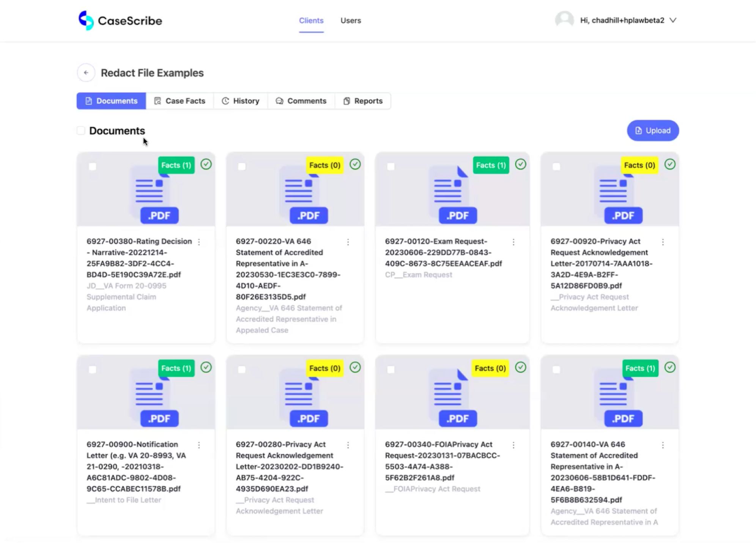Click the speech bubble icon on the Comments tab
The height and width of the screenshot is (543, 756).
click(279, 101)
